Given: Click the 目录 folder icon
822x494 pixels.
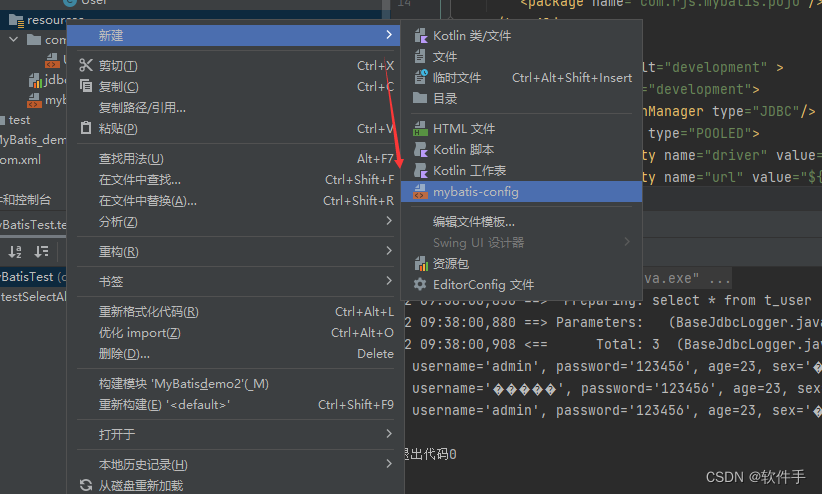Looking at the screenshot, I should [x=420, y=98].
